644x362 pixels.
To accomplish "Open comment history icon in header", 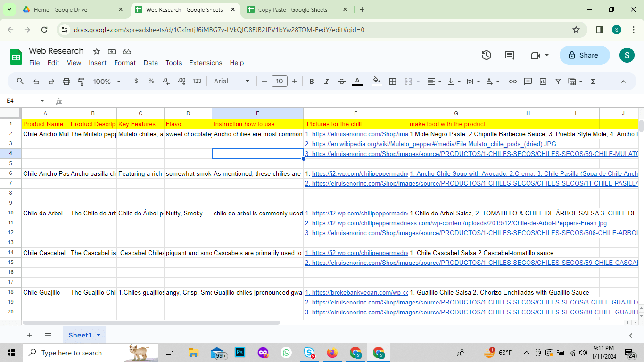I will pyautogui.click(x=510, y=55).
